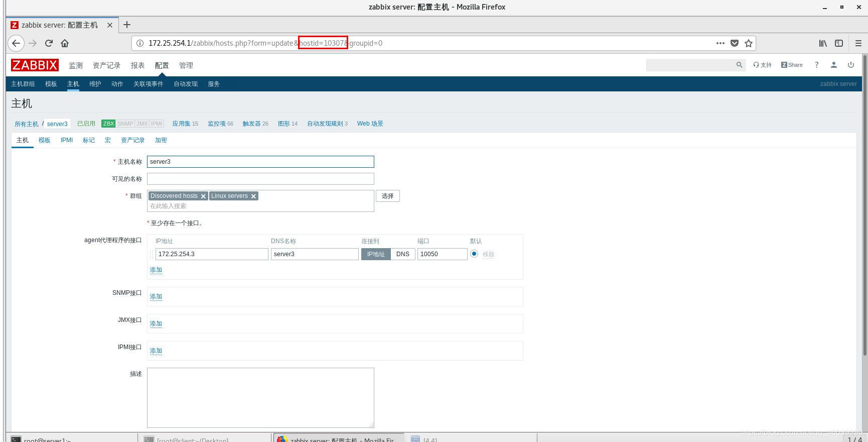Switch to the 标记 tab
Screen dimensions: 868x442
(89, 140)
